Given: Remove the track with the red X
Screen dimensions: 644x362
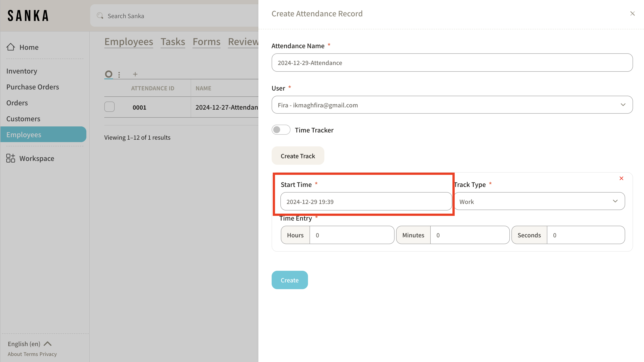Looking at the screenshot, I should [621, 178].
